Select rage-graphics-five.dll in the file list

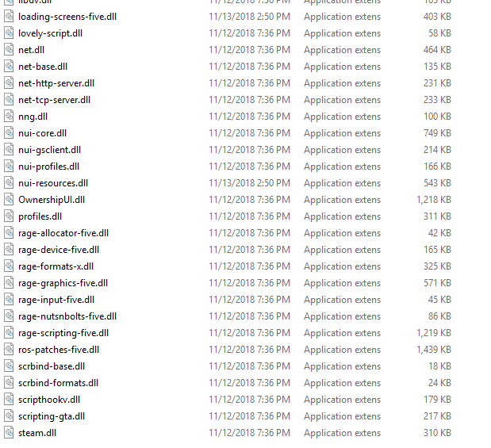pos(63,283)
